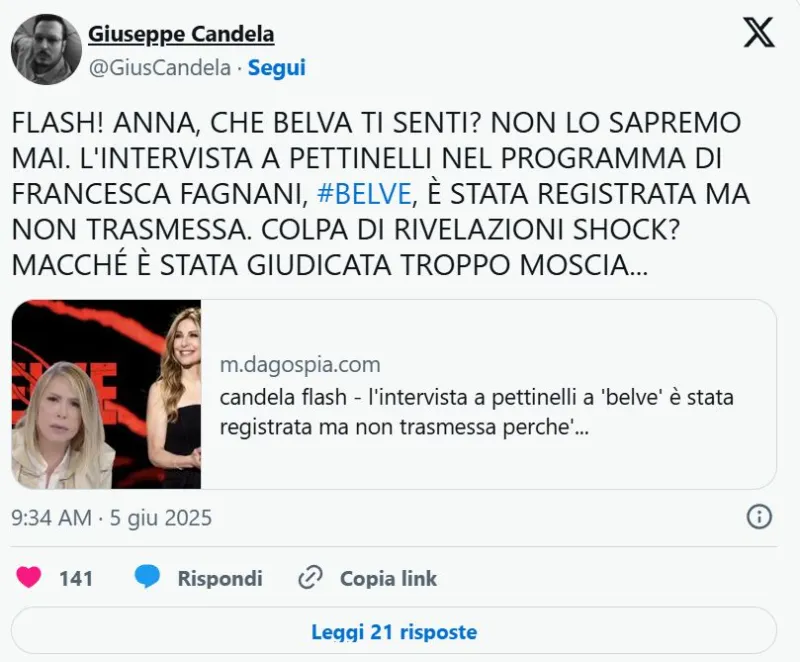The height and width of the screenshot is (662, 800).
Task: Open the m.dagospia.com domain link
Action: tap(300, 365)
